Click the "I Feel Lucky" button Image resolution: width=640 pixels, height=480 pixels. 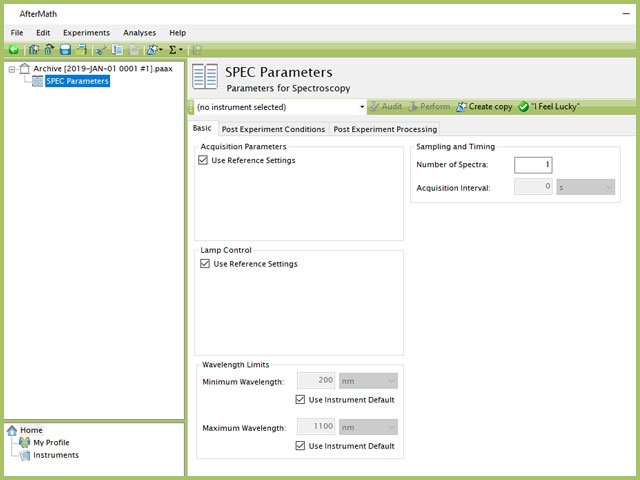click(x=549, y=107)
